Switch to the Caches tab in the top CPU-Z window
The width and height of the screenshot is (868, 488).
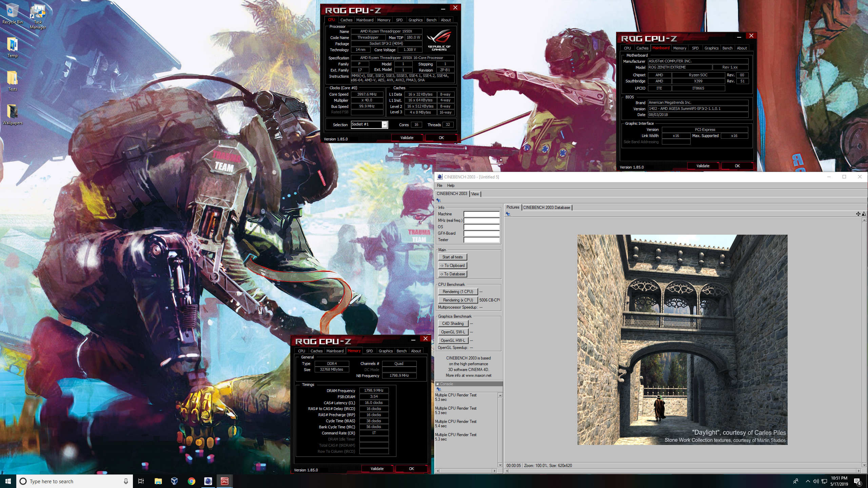click(x=346, y=20)
